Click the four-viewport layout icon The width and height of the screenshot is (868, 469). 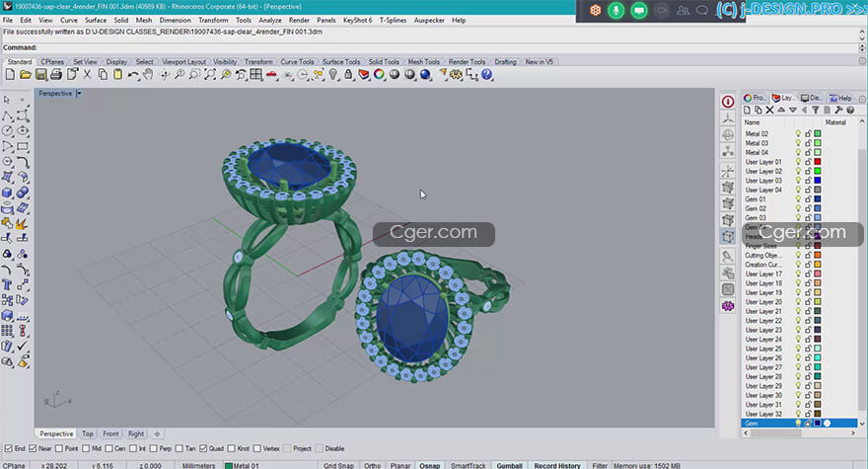(255, 74)
